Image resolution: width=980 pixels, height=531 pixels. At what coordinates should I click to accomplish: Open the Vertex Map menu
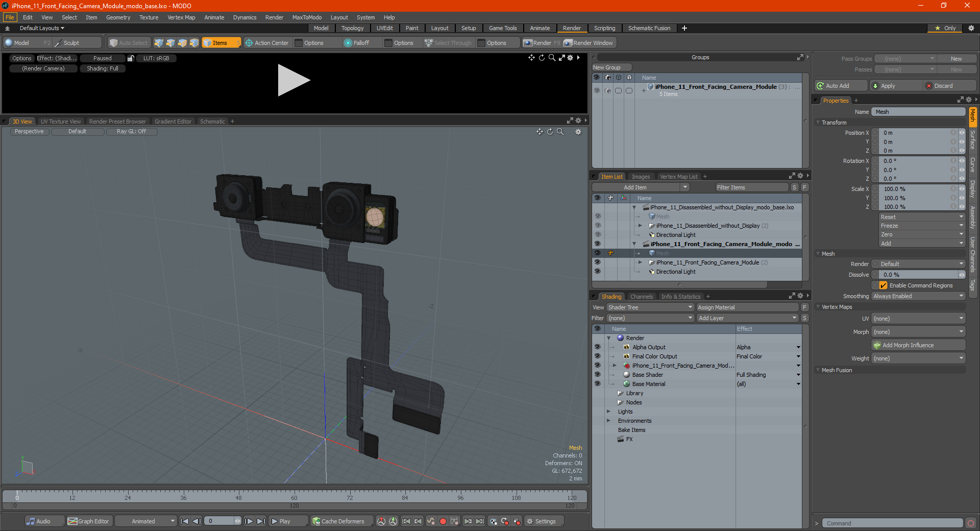click(x=181, y=17)
